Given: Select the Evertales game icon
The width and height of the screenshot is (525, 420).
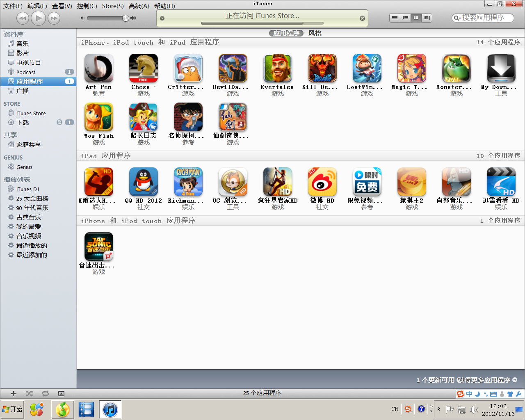Looking at the screenshot, I should pyautogui.click(x=278, y=68).
